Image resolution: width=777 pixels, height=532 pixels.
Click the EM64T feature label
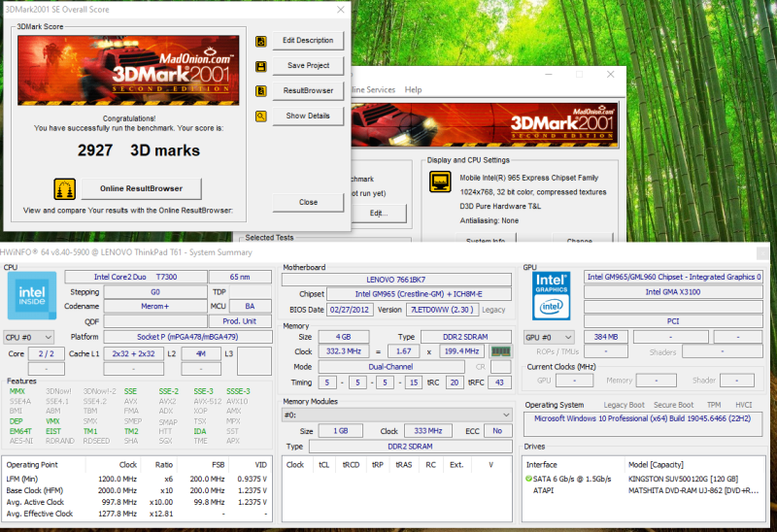click(x=20, y=431)
